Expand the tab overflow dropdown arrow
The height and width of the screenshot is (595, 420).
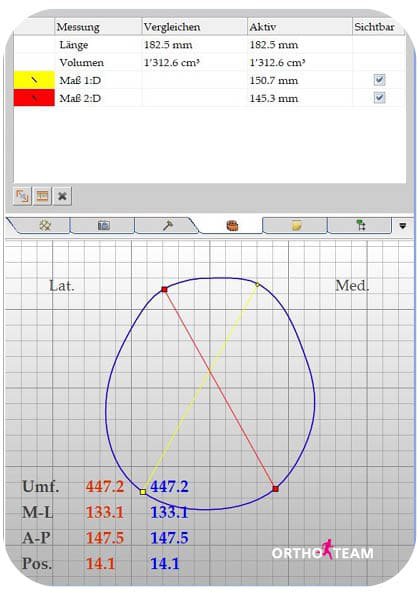pos(403,226)
